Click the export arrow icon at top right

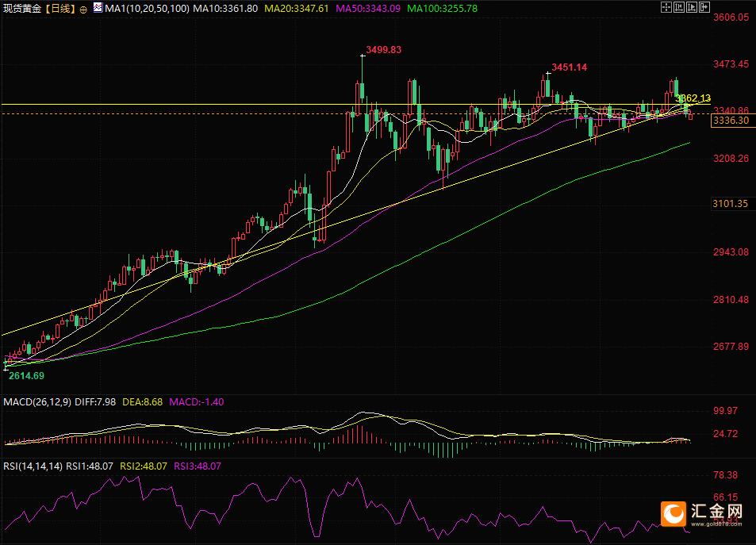pos(704,7)
